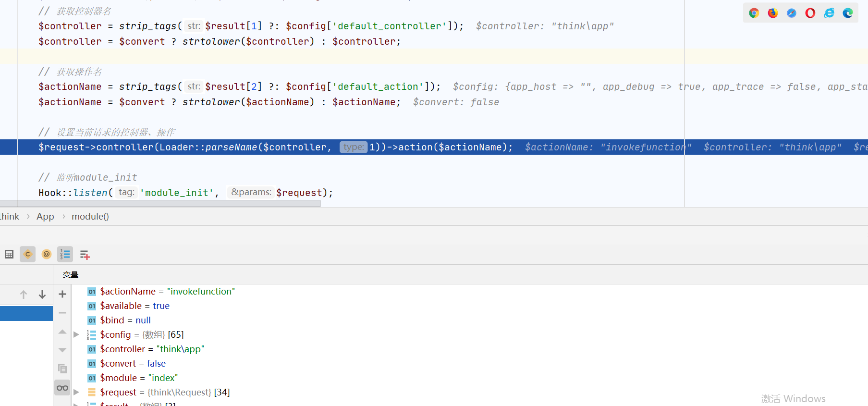Click 'parseName' method on highlighted line
This screenshot has height=406, width=868.
coord(231,147)
